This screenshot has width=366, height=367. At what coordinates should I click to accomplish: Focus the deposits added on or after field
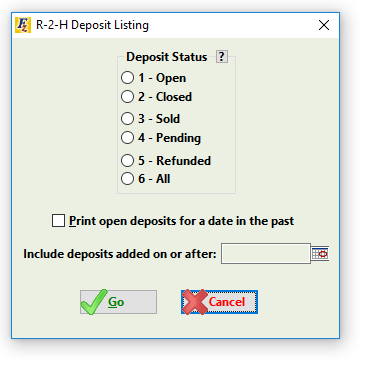pos(266,254)
